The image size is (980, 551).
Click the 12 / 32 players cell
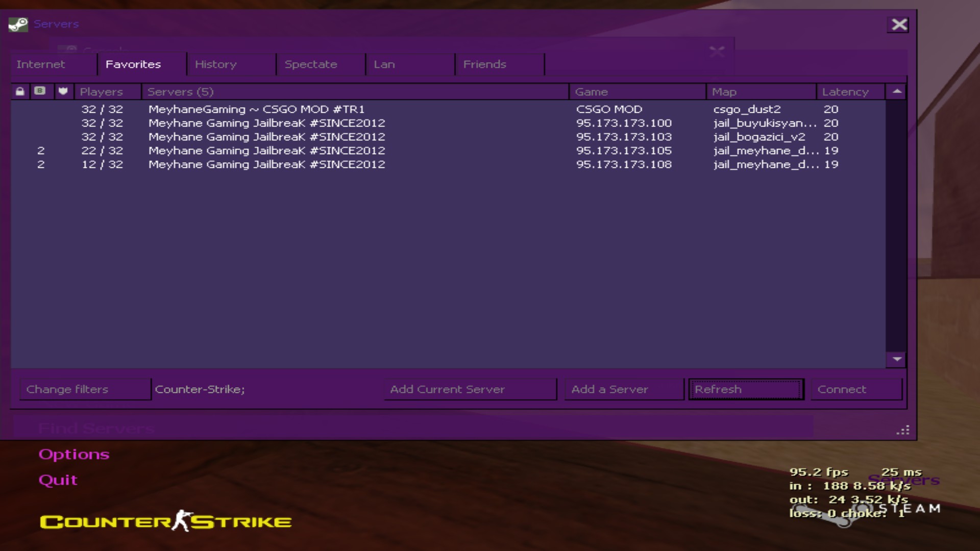coord(102,164)
